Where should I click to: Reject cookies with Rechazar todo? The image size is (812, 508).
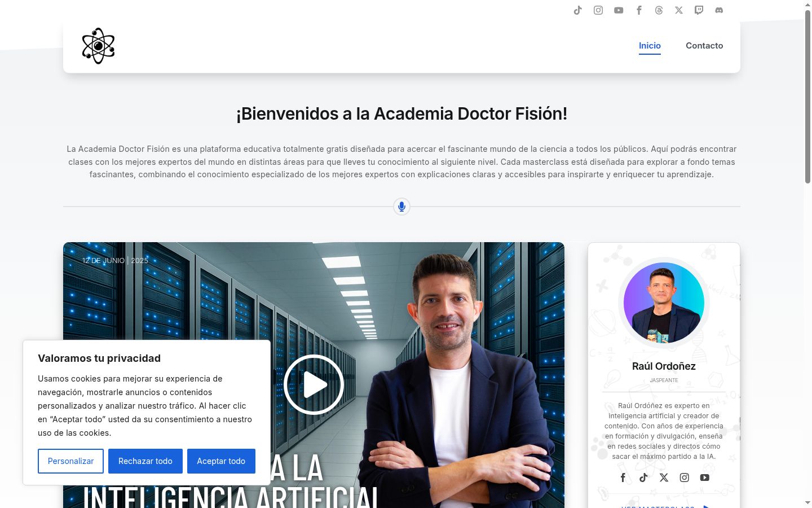(145, 461)
